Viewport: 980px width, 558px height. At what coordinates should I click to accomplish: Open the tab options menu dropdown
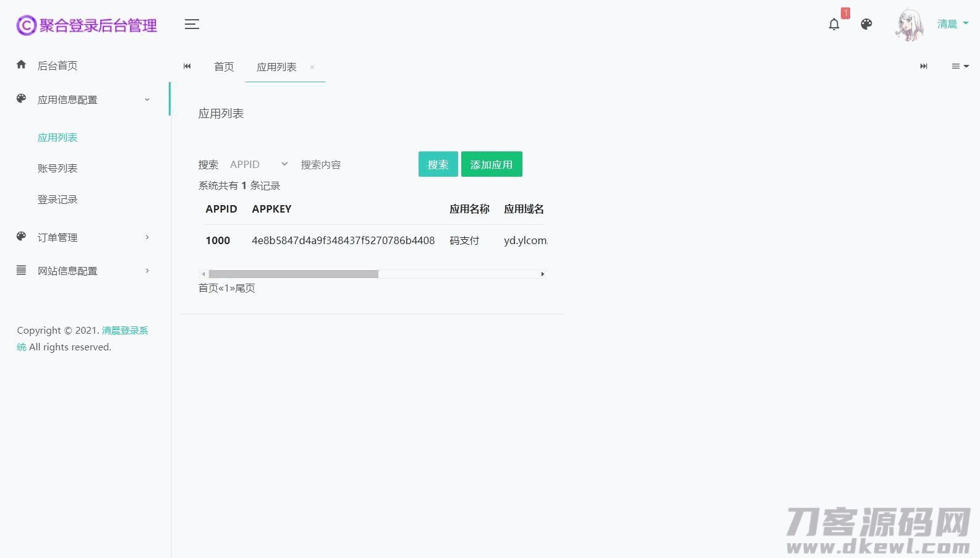pos(960,66)
